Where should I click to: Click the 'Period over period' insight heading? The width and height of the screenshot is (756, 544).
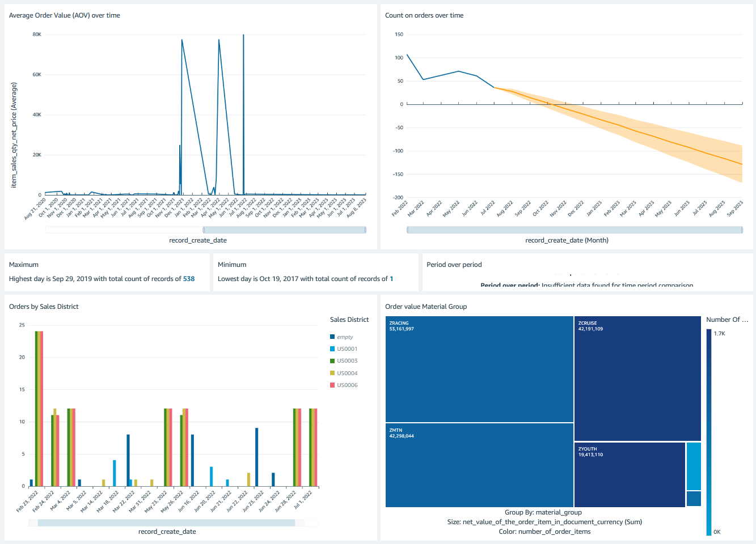click(454, 265)
